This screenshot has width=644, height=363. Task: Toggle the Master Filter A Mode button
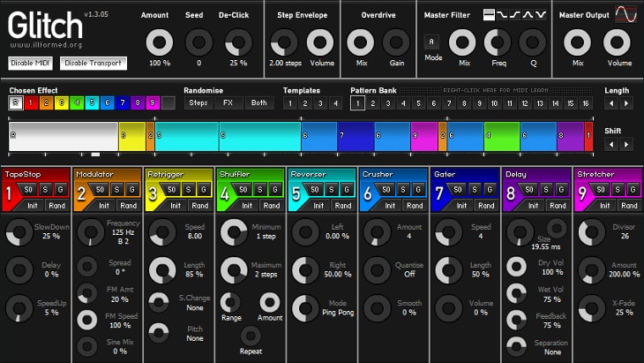tap(431, 42)
